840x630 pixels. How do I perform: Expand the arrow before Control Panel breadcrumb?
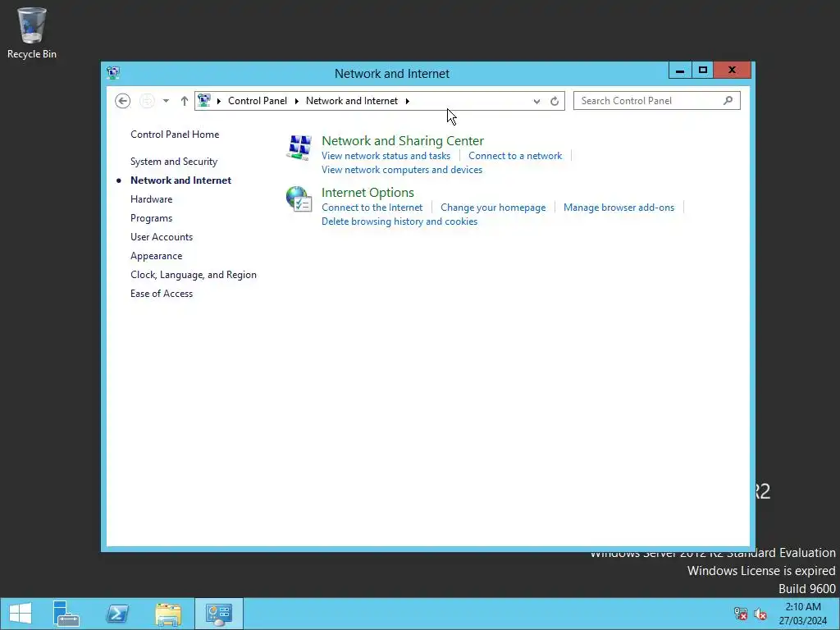tap(218, 101)
